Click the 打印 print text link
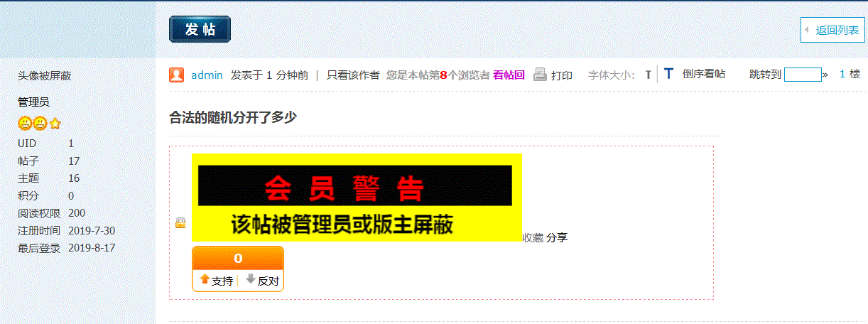 point(562,75)
